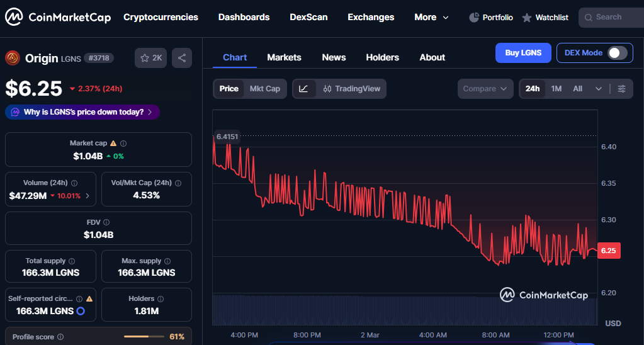Add Origin to watchlist with 2K star button

(150, 58)
